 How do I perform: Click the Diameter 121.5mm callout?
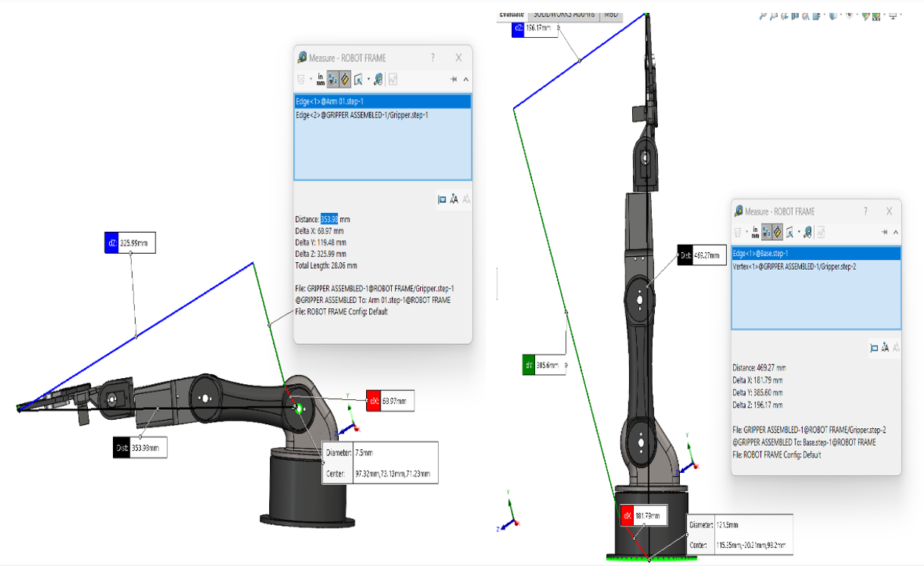coord(740,534)
